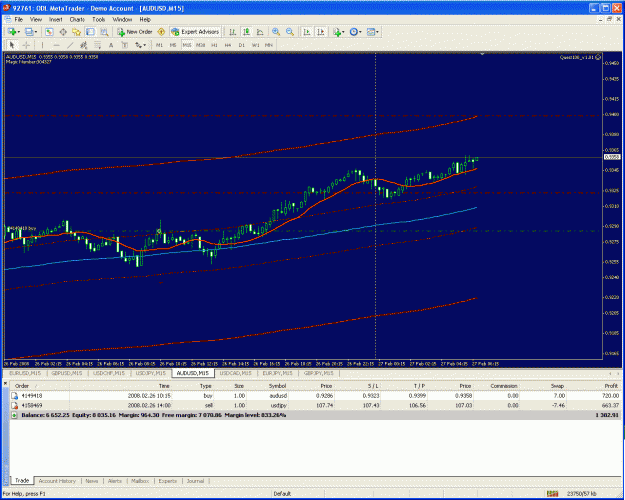Open the Navigator star-folder icon
This screenshot has width=625, height=500.
(x=76, y=32)
